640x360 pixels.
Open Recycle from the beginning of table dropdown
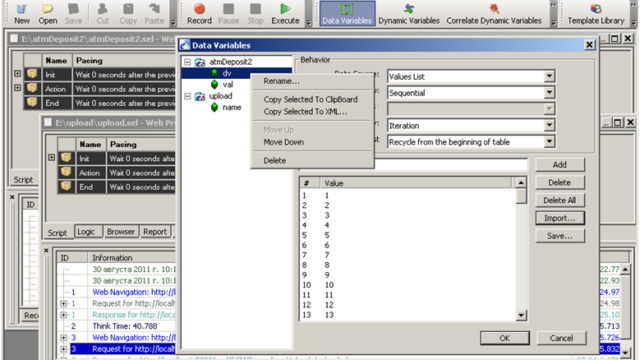tap(549, 142)
